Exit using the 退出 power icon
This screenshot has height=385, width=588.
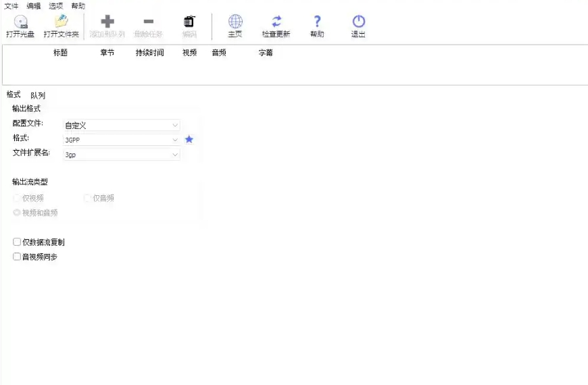tap(358, 22)
